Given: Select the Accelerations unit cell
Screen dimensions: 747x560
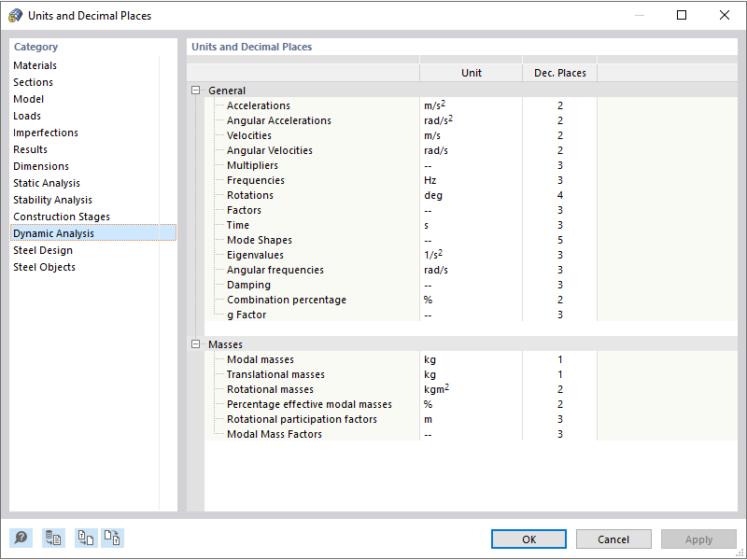Looking at the screenshot, I should pos(471,105).
